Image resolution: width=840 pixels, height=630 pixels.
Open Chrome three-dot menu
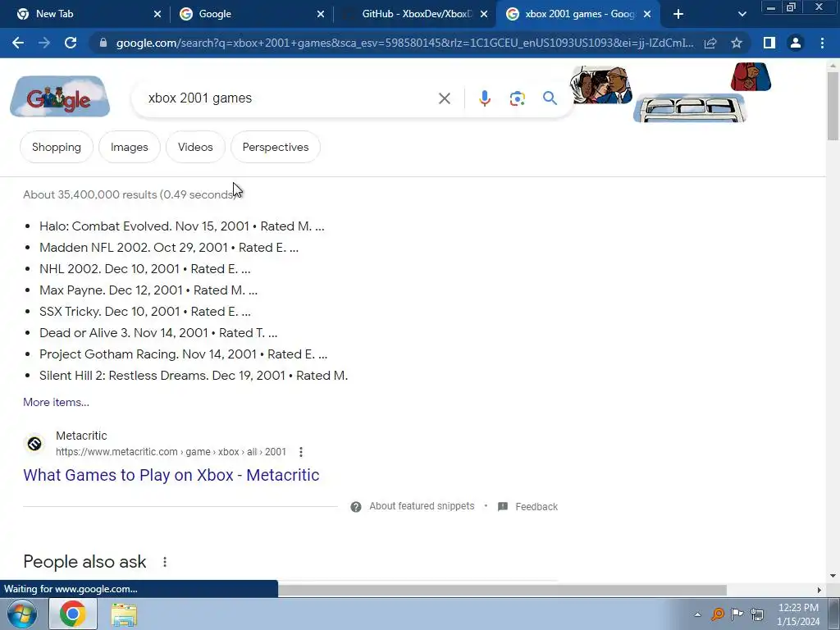tap(822, 43)
